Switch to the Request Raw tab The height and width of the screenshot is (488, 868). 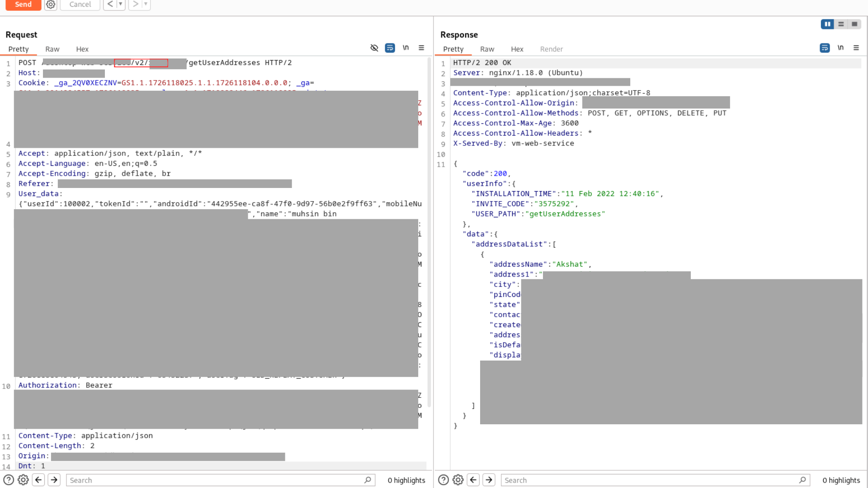pos(52,49)
